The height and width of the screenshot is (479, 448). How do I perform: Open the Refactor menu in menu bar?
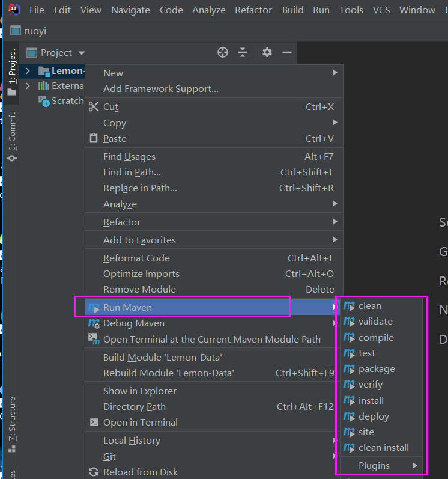(253, 10)
